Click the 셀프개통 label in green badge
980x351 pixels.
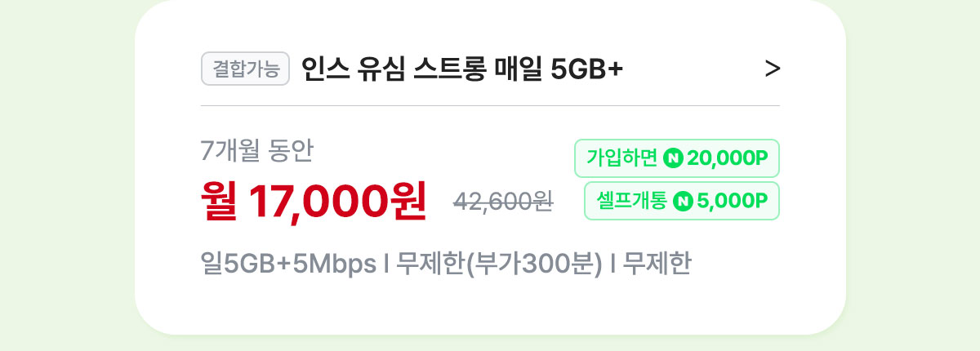(x=632, y=201)
